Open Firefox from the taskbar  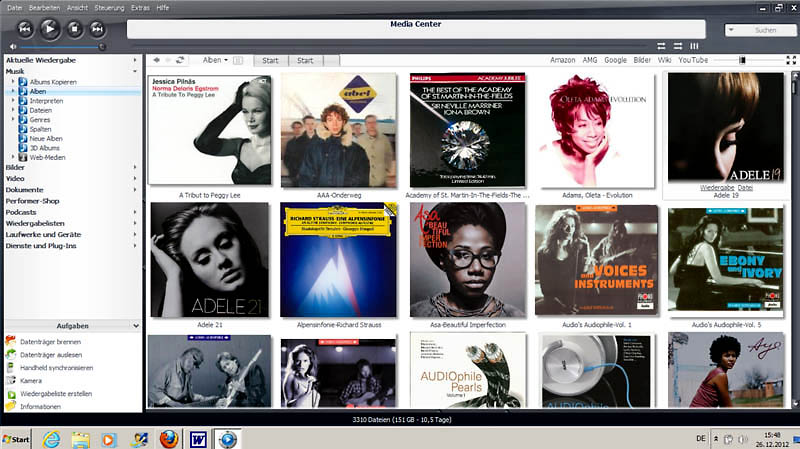(x=169, y=439)
